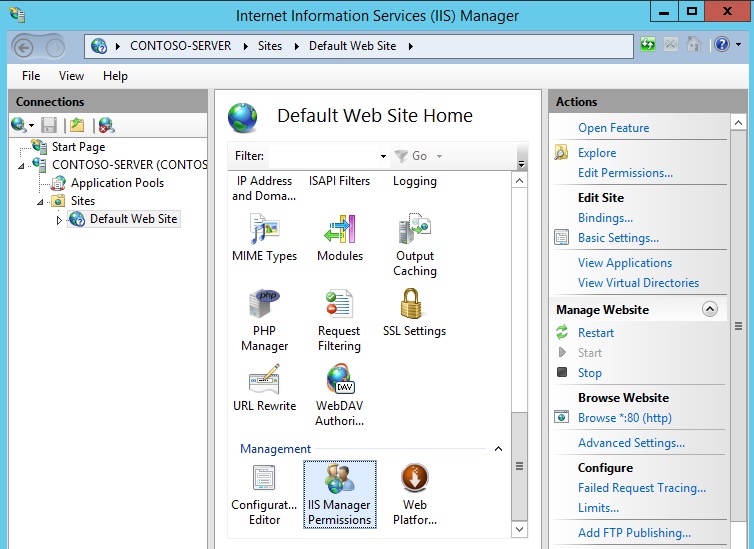Click the Bindings... link
The image size is (754, 549).
[605, 218]
